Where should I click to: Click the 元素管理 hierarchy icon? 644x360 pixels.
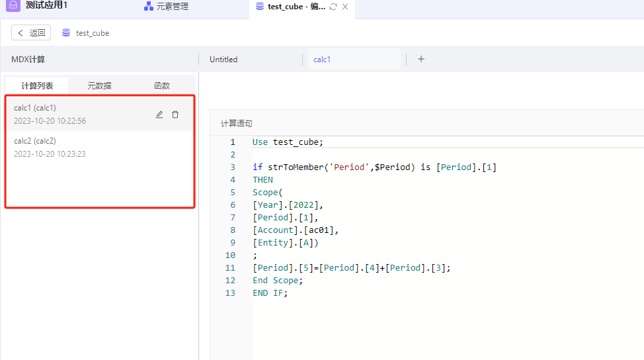148,7
